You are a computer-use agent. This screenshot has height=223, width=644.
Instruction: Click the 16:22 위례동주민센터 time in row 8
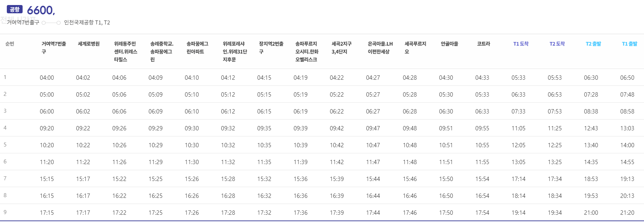(119, 196)
